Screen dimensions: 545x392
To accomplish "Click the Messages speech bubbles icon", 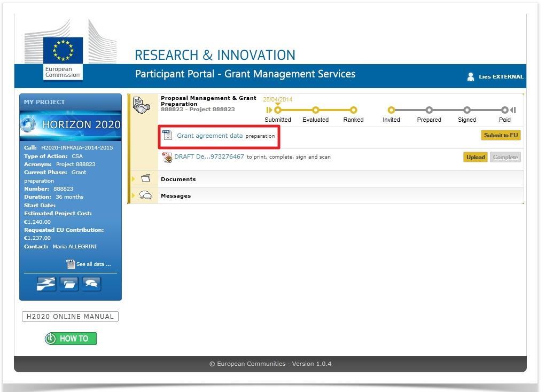I will tap(146, 195).
